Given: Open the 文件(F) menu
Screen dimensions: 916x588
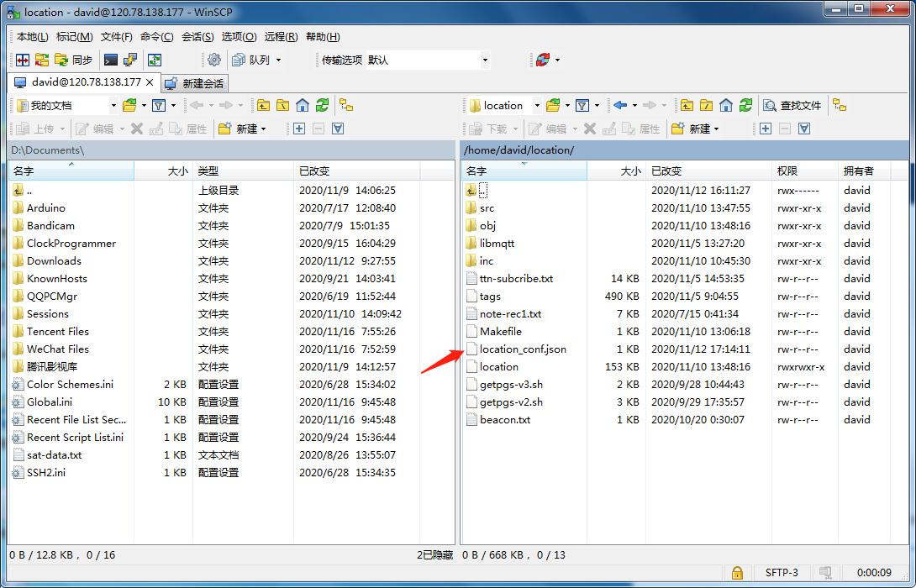Looking at the screenshot, I should click(x=116, y=37).
